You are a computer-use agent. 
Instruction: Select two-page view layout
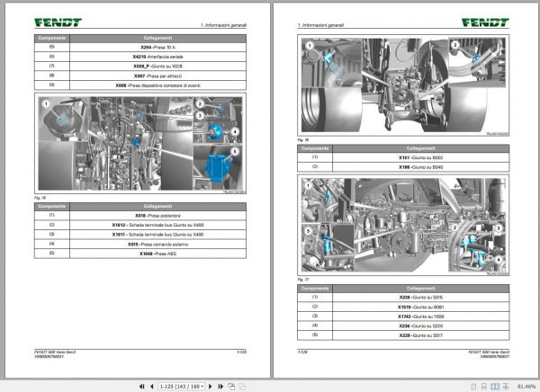(494, 387)
